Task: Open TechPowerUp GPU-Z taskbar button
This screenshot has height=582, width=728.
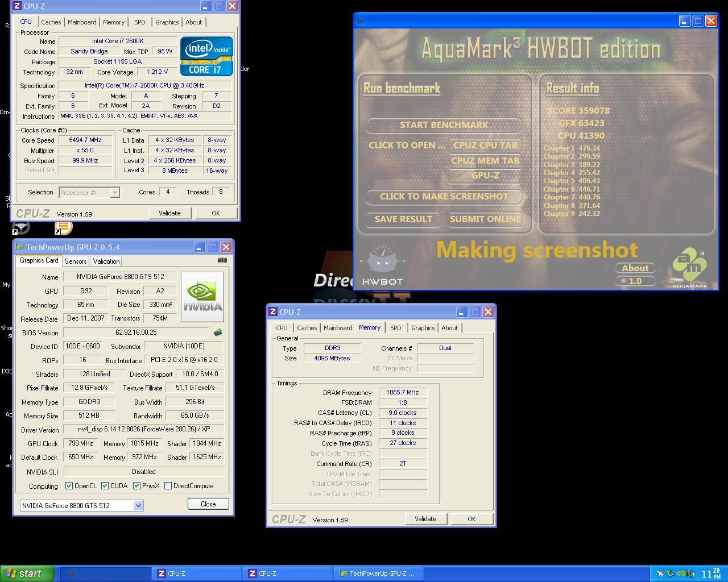Action: tap(379, 573)
